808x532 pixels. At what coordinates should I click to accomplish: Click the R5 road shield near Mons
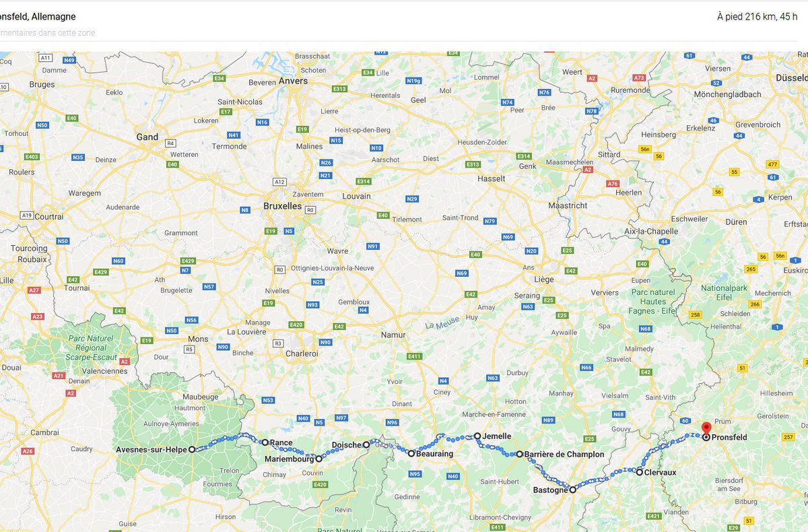(189, 349)
